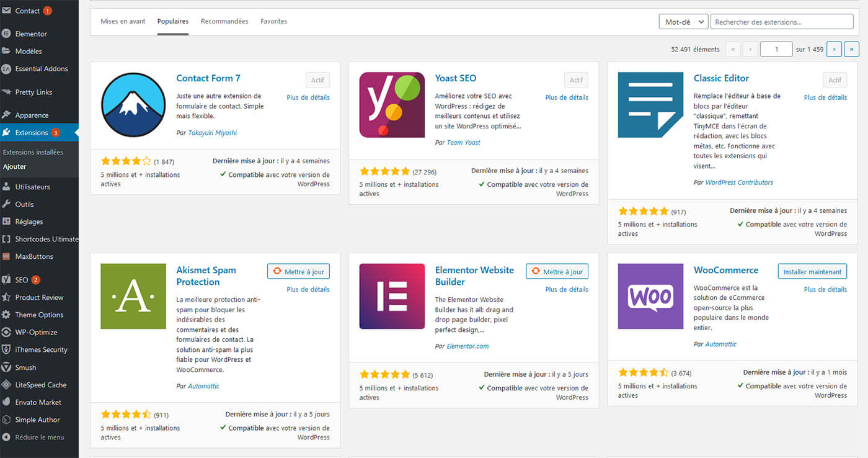Open the Contact Form 7 title link
The width and height of the screenshot is (868, 458).
(x=208, y=78)
